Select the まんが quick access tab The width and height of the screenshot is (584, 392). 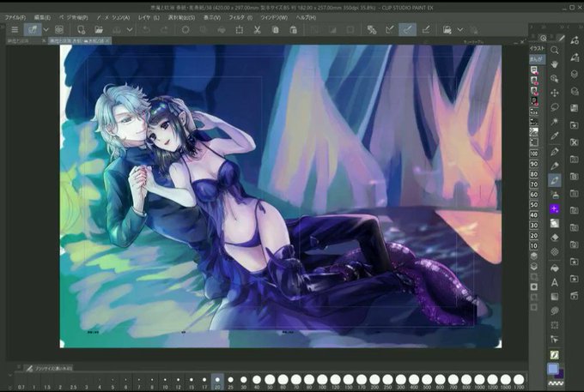[536, 59]
